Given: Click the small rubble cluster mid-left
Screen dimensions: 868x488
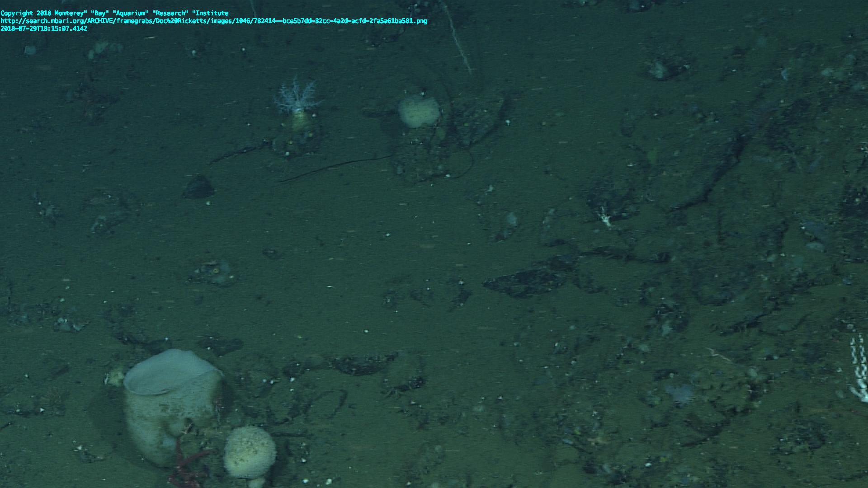Looking at the screenshot, I should coord(212,272).
